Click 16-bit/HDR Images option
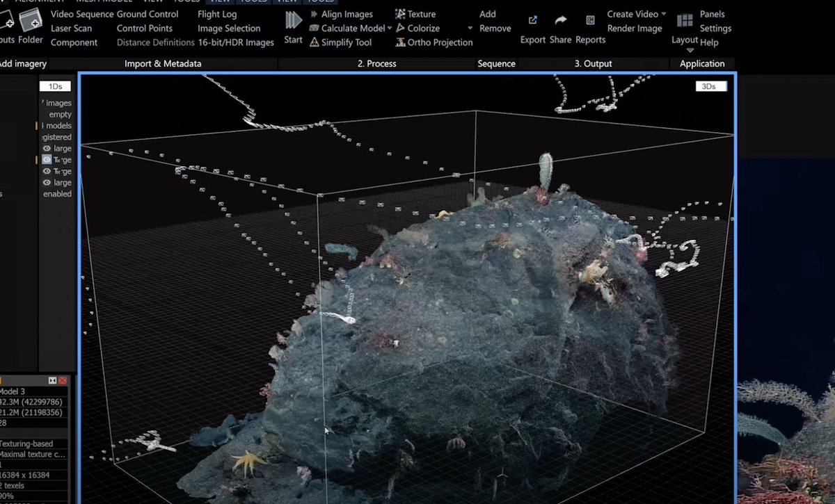Image resolution: width=835 pixels, height=504 pixels. (x=236, y=42)
